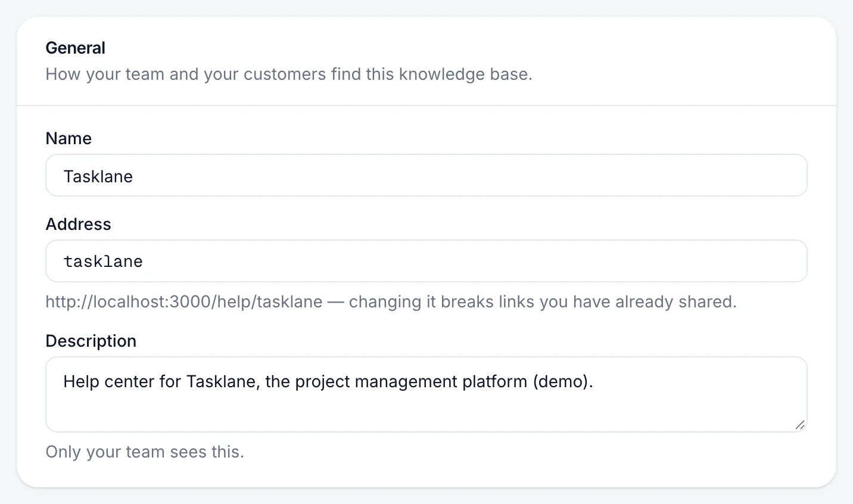Grab the Description textarea resize handle

click(800, 425)
